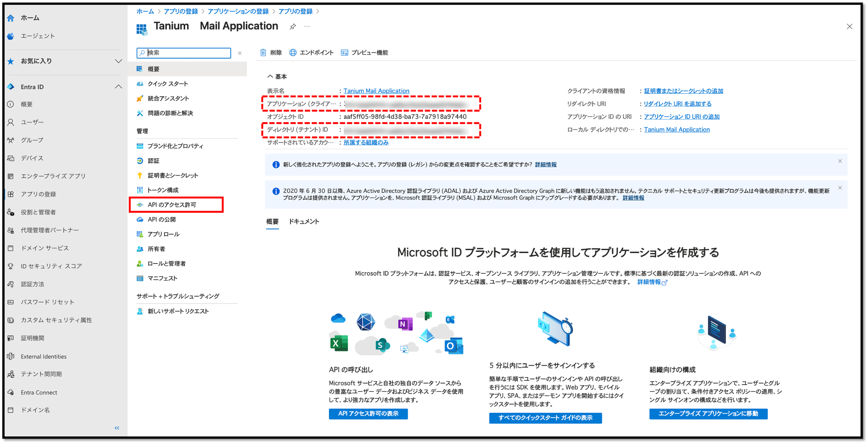Collapse the Entra ID section
The height and width of the screenshot is (444, 868).
[118, 87]
